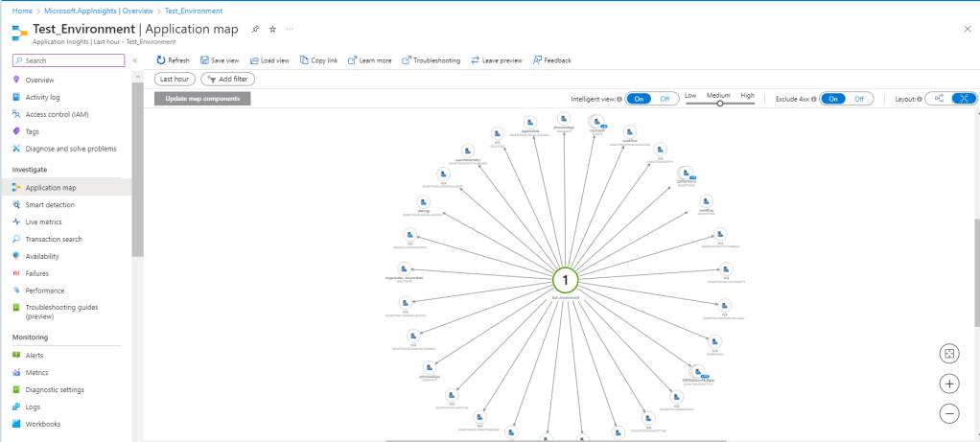
Task: Turn Intelligent view off
Action: click(x=665, y=99)
